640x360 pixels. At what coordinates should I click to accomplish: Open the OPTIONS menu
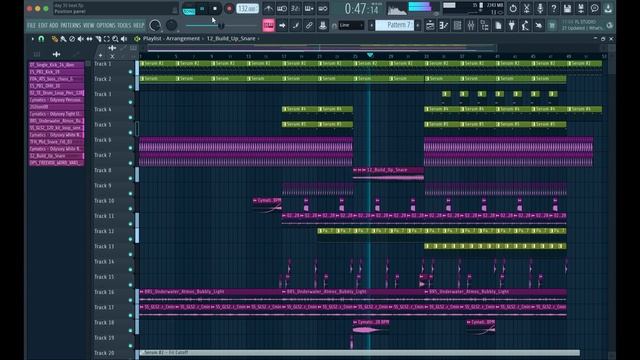[x=106, y=25]
